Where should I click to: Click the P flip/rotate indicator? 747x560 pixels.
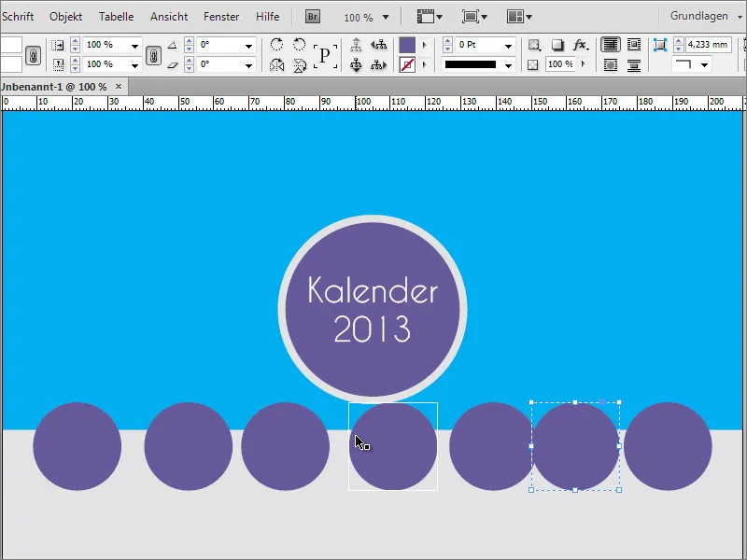[325, 56]
